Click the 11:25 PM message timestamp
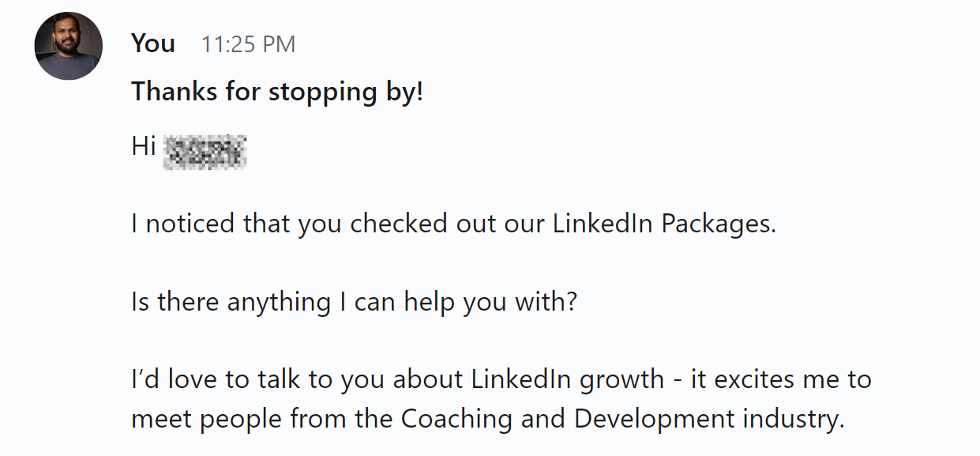The height and width of the screenshot is (456, 980). pyautogui.click(x=248, y=44)
